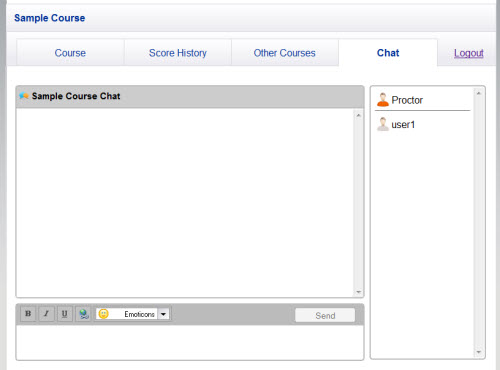Viewport: 500px width, 370px height.
Task: Click the user list scroll down arrow
Action: click(479, 352)
